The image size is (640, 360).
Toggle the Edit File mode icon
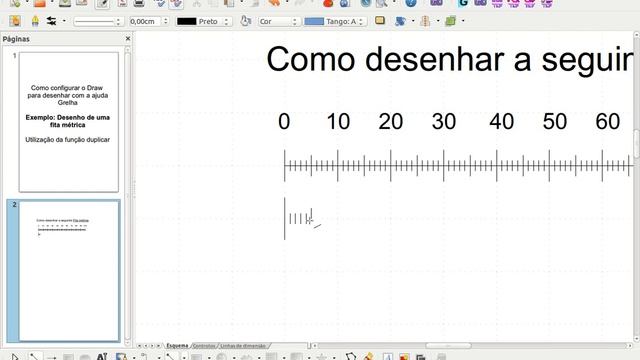pyautogui.click(x=102, y=4)
